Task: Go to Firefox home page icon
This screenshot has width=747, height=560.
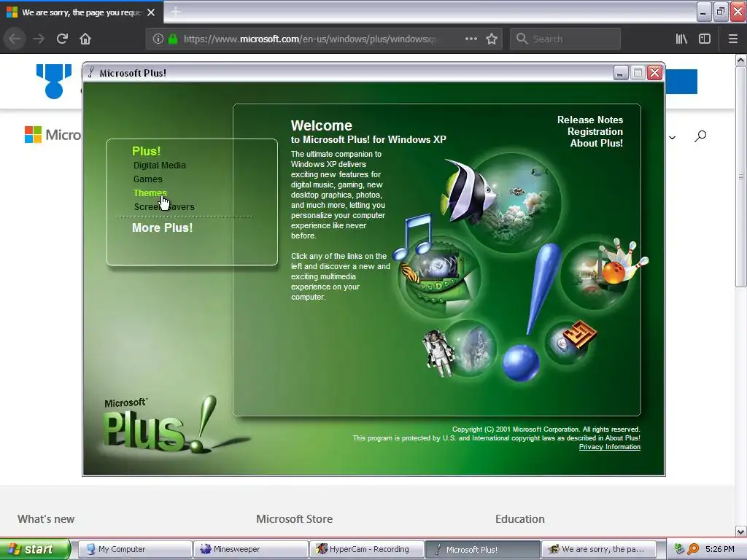Action: (x=85, y=39)
